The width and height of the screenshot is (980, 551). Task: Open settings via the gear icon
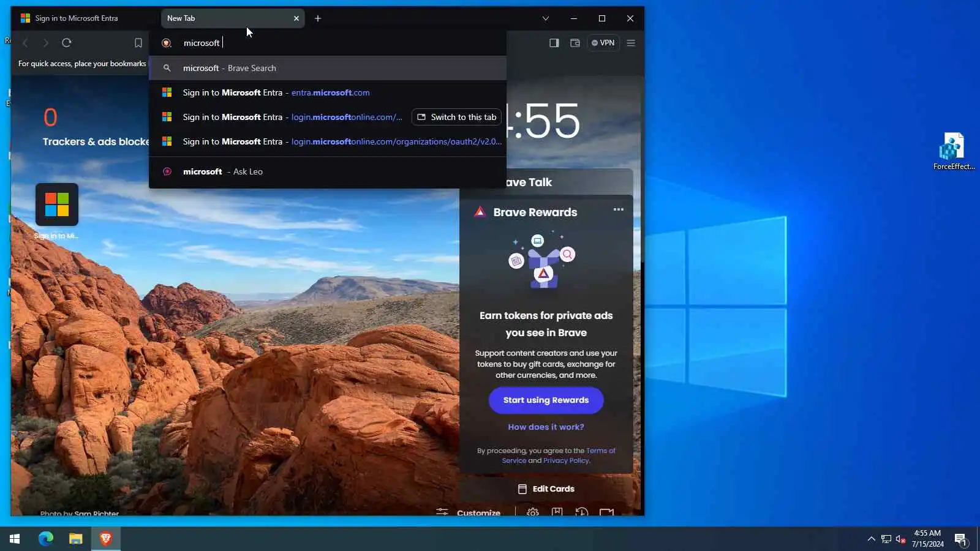pyautogui.click(x=533, y=512)
